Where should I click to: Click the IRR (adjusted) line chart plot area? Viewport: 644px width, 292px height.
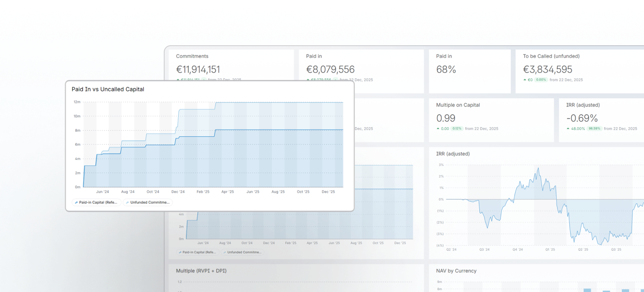tap(545, 205)
